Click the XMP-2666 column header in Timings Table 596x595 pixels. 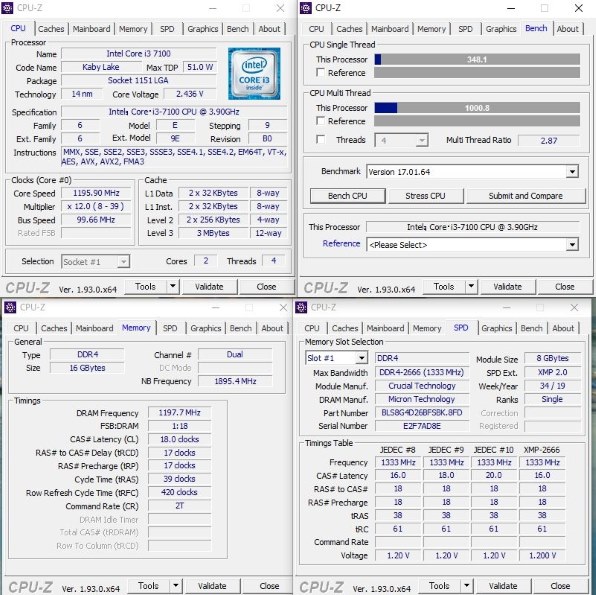(542, 450)
